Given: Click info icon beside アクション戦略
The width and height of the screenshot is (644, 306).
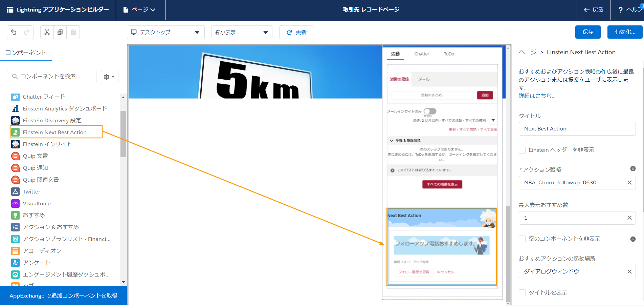Looking at the screenshot, I should 632,169.
